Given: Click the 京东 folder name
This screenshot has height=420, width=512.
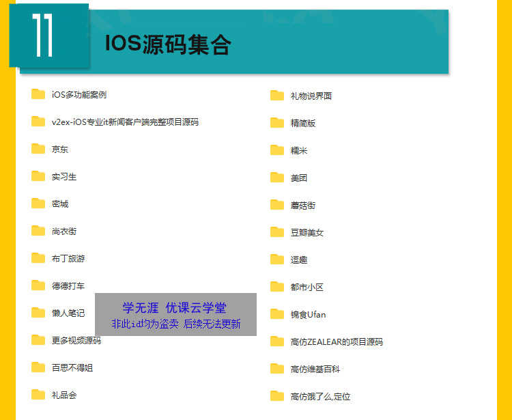Looking at the screenshot, I should [60, 150].
